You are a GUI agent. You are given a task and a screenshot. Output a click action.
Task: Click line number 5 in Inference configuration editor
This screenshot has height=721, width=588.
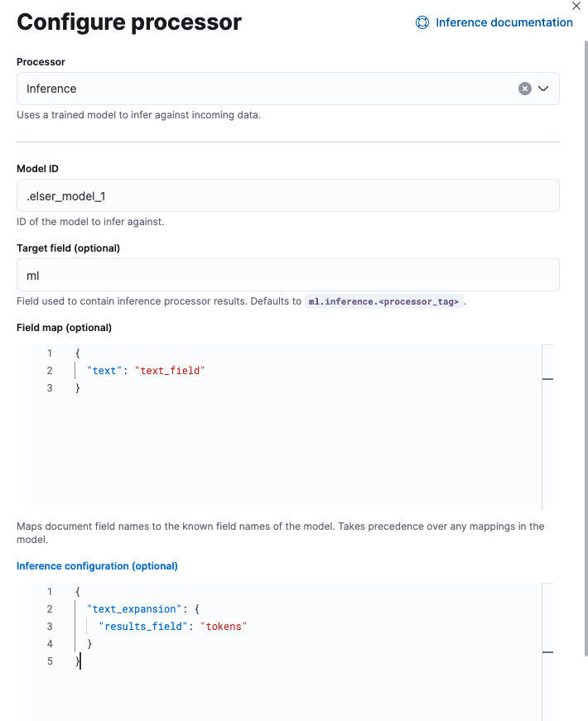click(x=49, y=661)
